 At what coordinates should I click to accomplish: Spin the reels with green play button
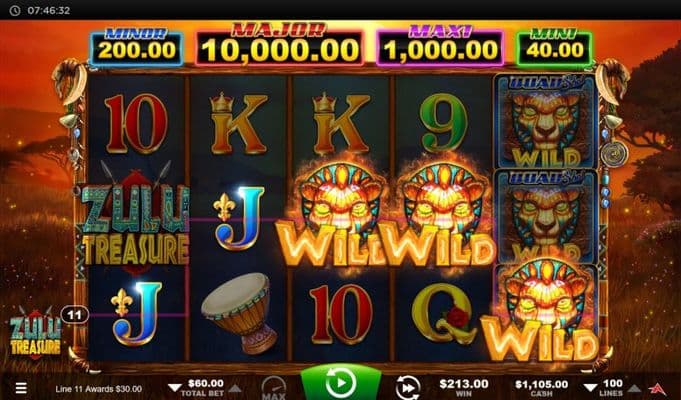click(341, 382)
